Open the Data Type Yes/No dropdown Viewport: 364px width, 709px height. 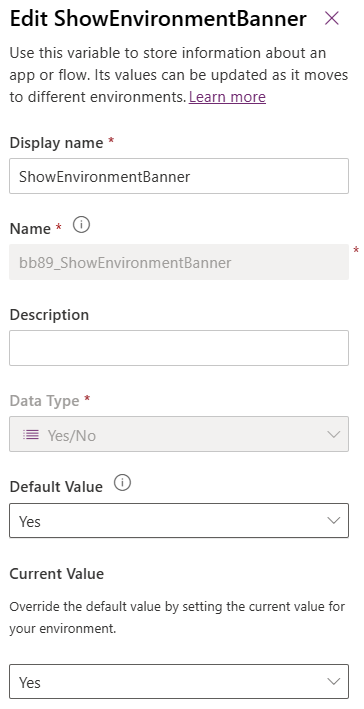179,434
